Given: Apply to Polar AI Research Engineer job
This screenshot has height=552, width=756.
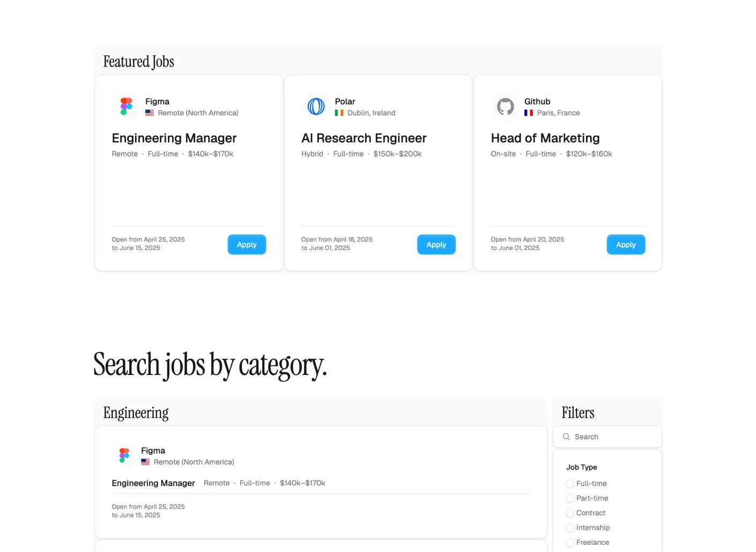Looking at the screenshot, I should 436,245.
